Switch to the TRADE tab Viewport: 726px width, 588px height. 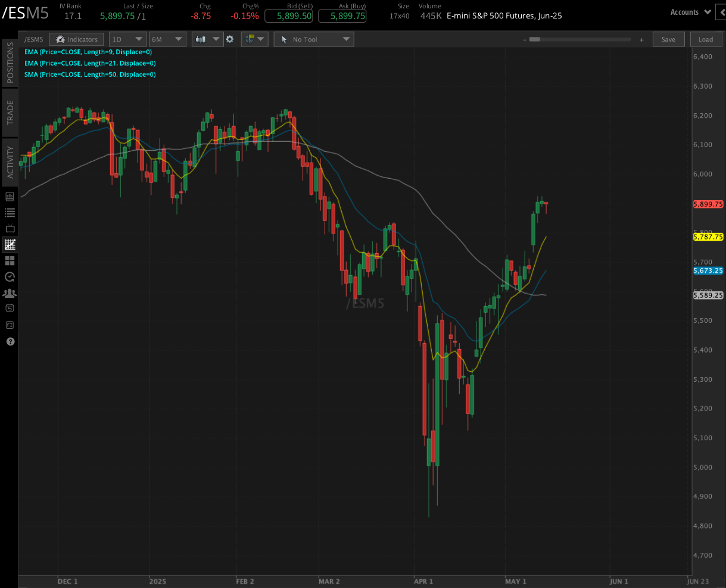point(9,113)
